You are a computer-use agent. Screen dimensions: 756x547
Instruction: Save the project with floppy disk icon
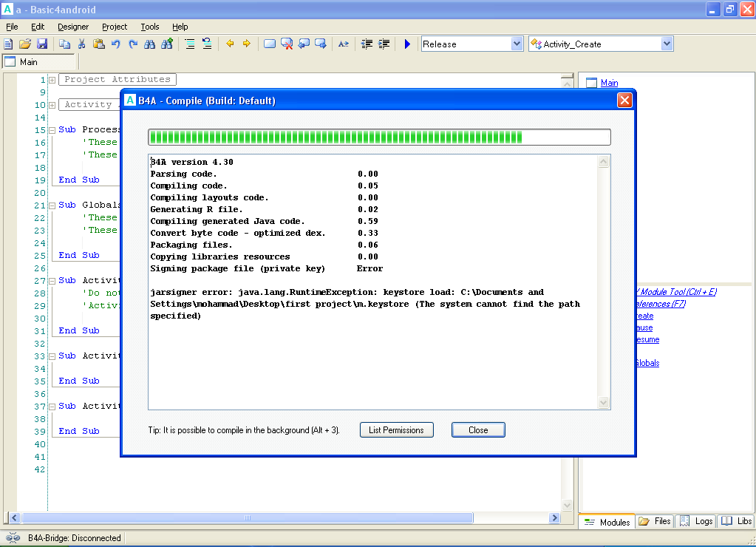(x=42, y=44)
